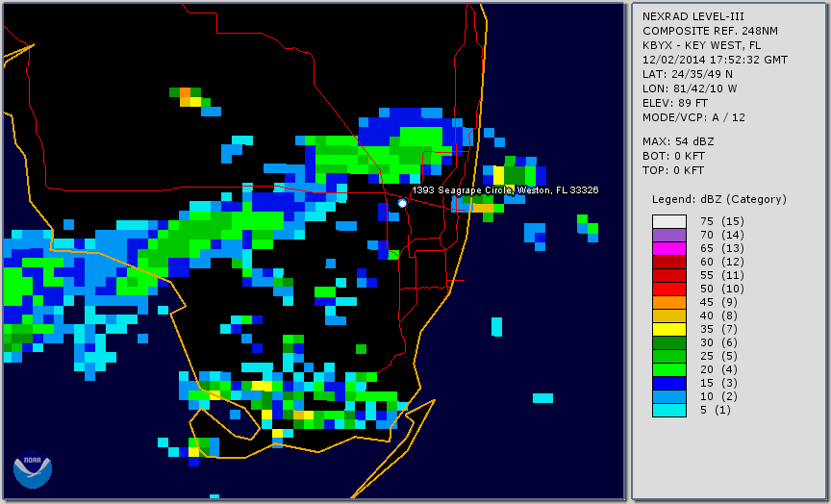Image resolution: width=831 pixels, height=504 pixels.
Task: Select the dark red 60 dBZ swatch
Action: 669,262
